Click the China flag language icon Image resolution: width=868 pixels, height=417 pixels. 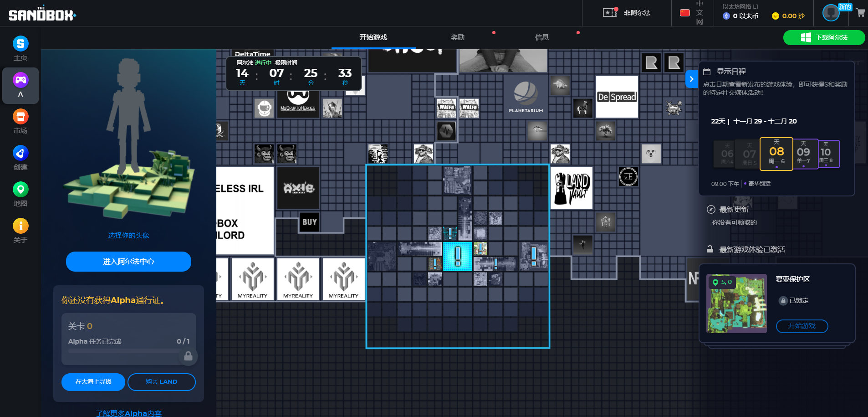point(684,13)
